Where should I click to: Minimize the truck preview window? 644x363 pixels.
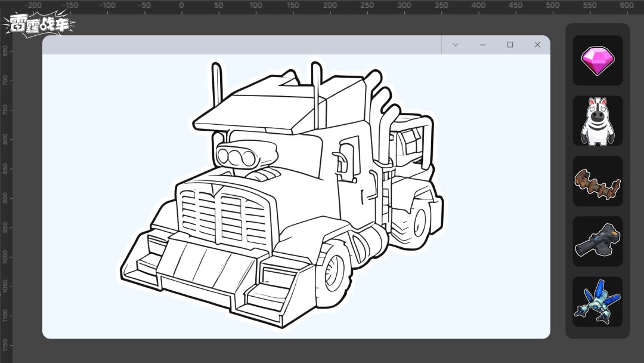(483, 45)
